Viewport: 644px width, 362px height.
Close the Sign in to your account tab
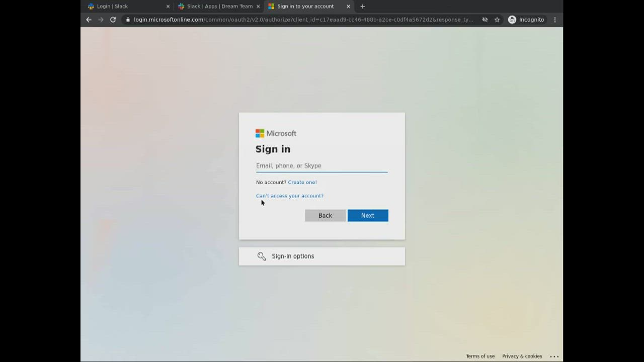[x=348, y=6]
